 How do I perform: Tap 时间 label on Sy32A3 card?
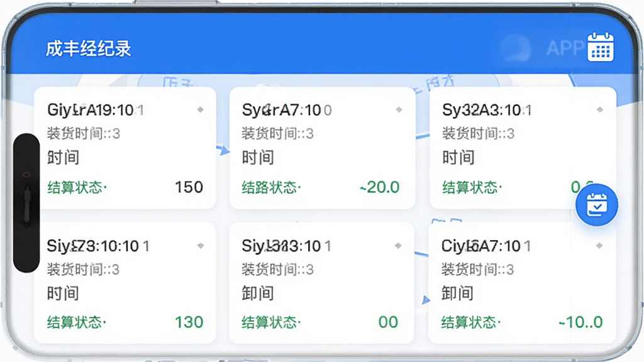click(x=458, y=158)
